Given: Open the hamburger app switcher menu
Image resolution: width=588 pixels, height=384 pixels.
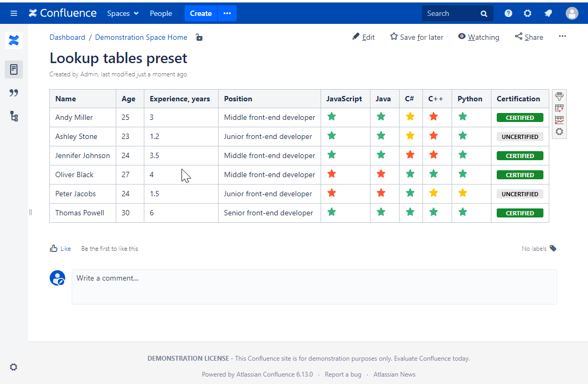Looking at the screenshot, I should pyautogui.click(x=14, y=13).
